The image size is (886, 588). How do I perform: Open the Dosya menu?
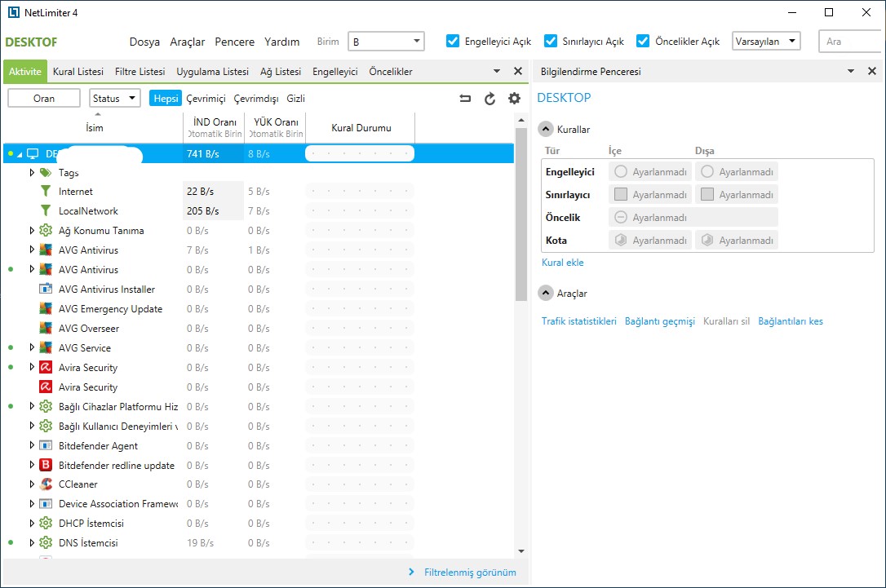tap(144, 42)
